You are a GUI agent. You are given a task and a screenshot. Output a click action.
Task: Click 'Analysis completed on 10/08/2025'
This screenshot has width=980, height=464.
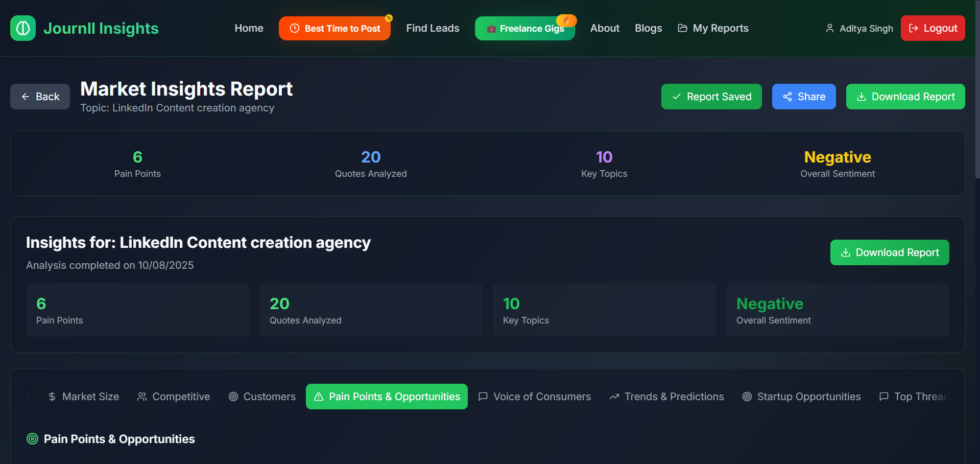(x=110, y=265)
